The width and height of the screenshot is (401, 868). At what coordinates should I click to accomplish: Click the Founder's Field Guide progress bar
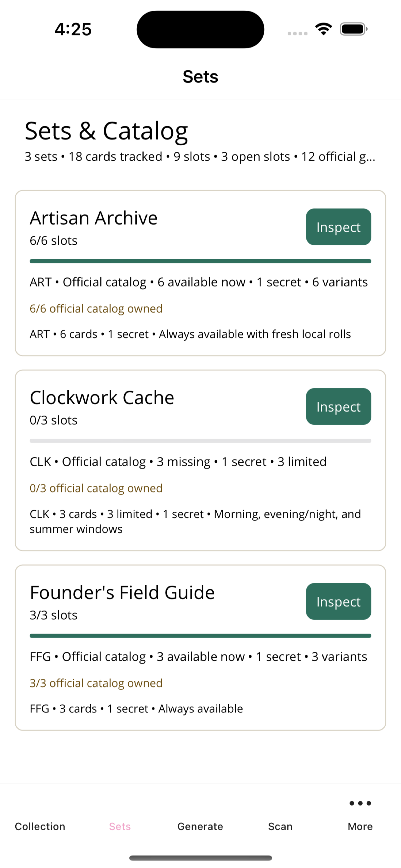click(x=200, y=636)
